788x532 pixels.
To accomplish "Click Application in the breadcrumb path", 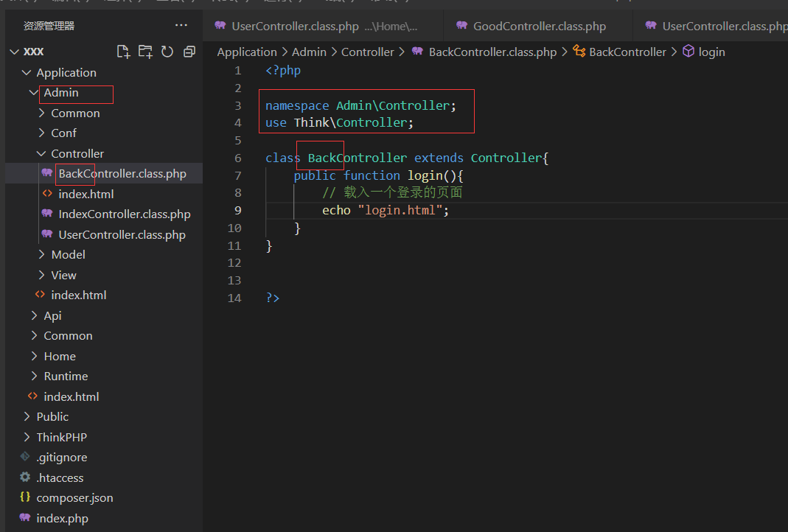I will (x=247, y=52).
